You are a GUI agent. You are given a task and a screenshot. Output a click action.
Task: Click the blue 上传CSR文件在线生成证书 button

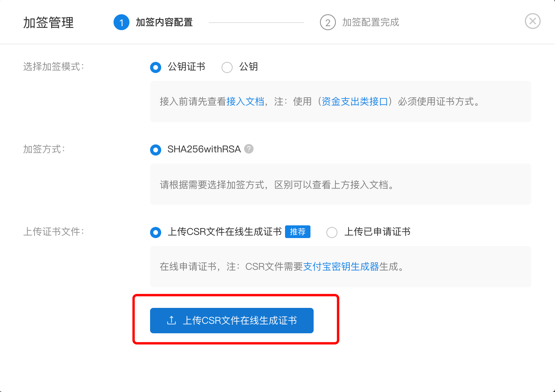point(232,321)
